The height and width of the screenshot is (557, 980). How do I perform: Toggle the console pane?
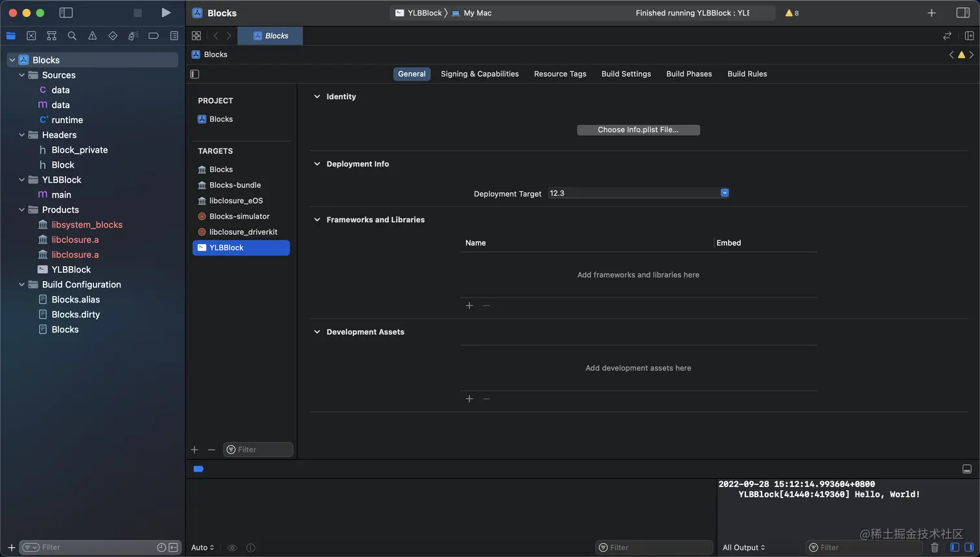click(x=969, y=547)
